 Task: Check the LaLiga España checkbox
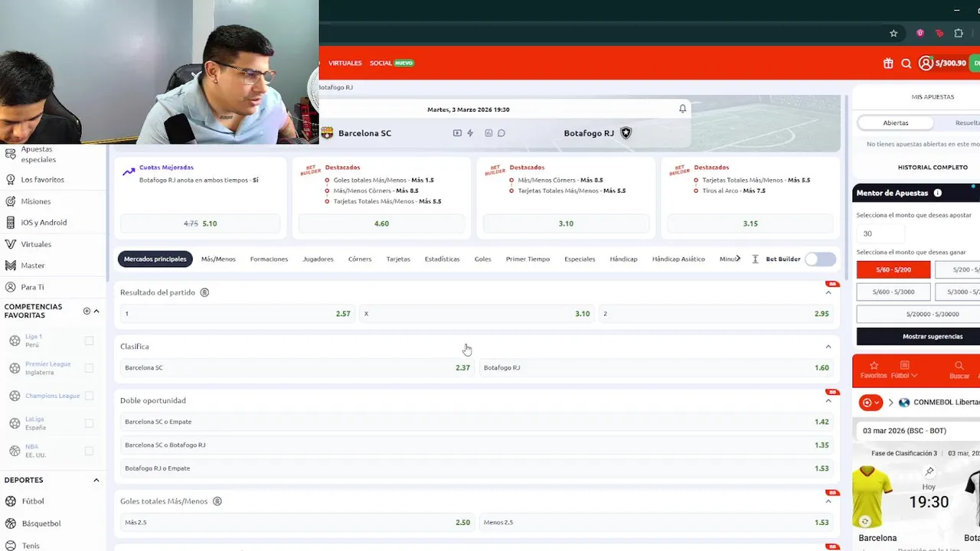(90, 423)
